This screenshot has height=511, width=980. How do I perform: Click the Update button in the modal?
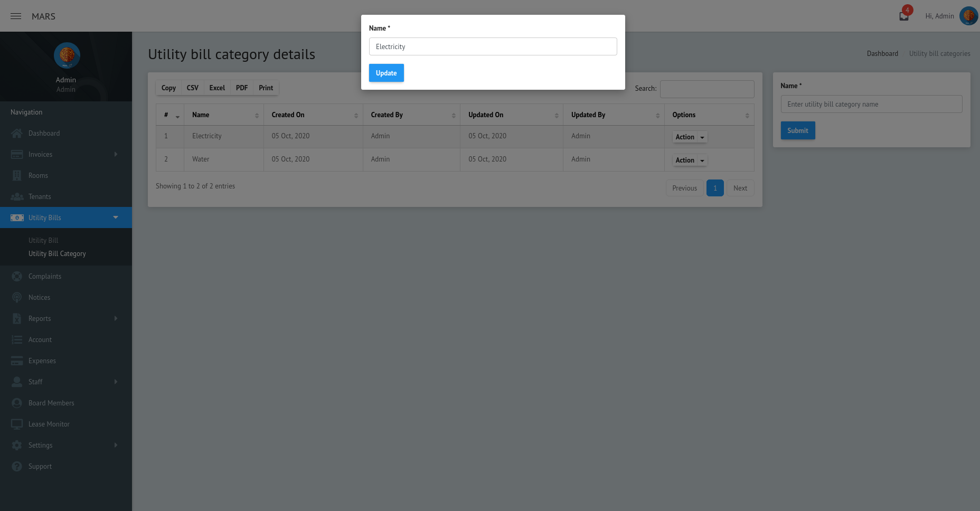[386, 73]
